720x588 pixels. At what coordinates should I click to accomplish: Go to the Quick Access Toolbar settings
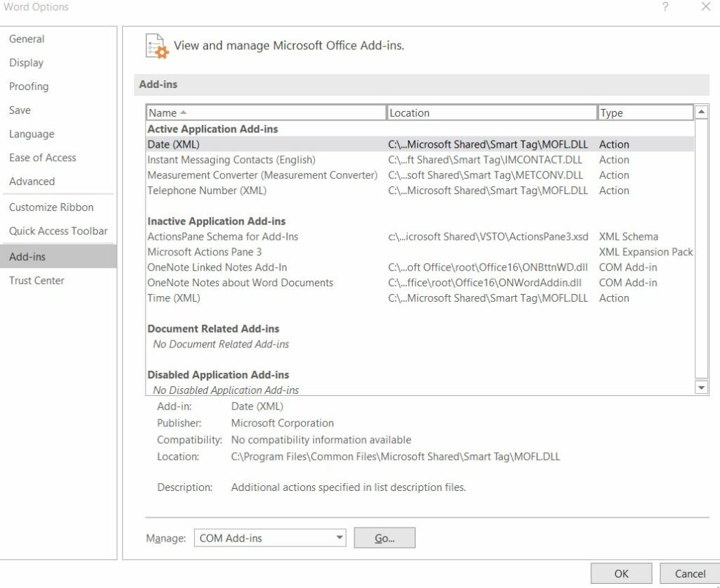tap(58, 231)
